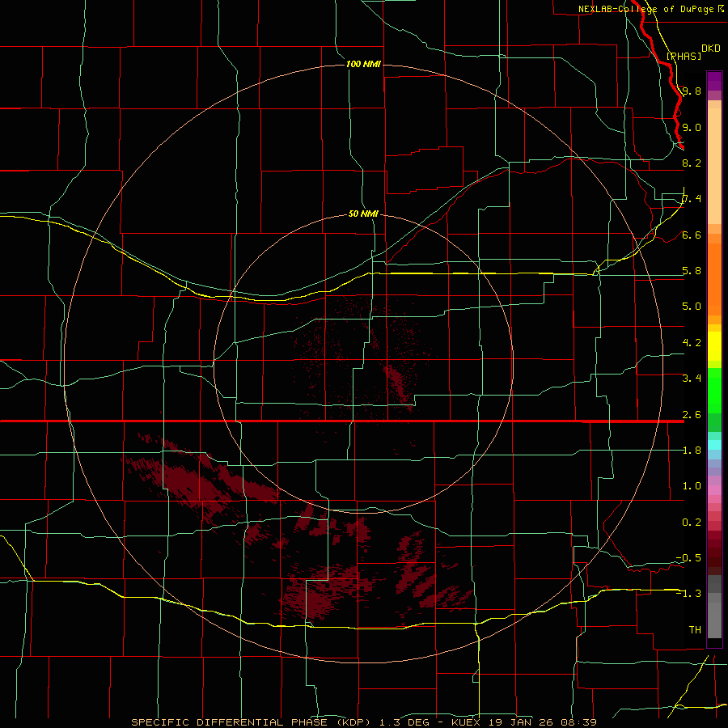This screenshot has height=728, width=728.
Task: Click the KUEX station identifier in the caption
Action: (465, 722)
